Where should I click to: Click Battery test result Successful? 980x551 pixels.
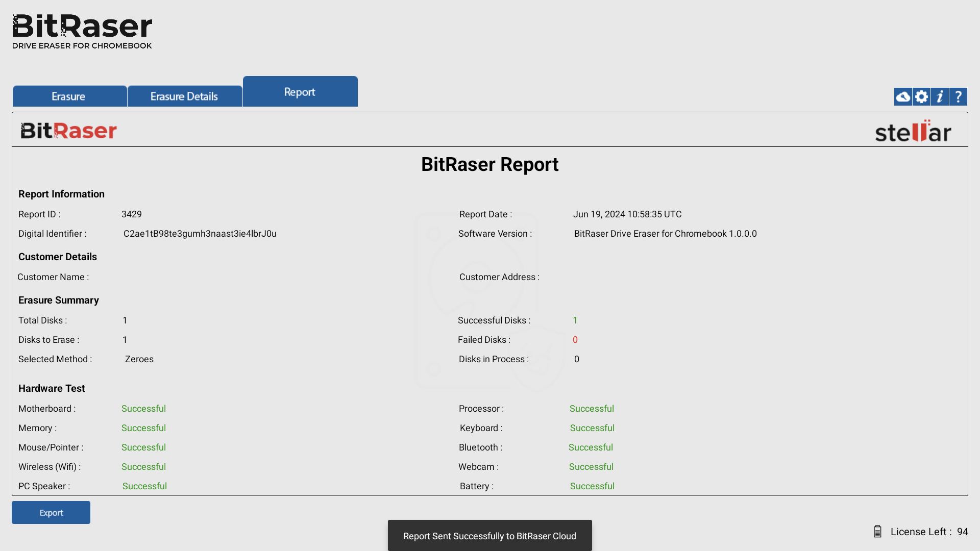click(592, 486)
